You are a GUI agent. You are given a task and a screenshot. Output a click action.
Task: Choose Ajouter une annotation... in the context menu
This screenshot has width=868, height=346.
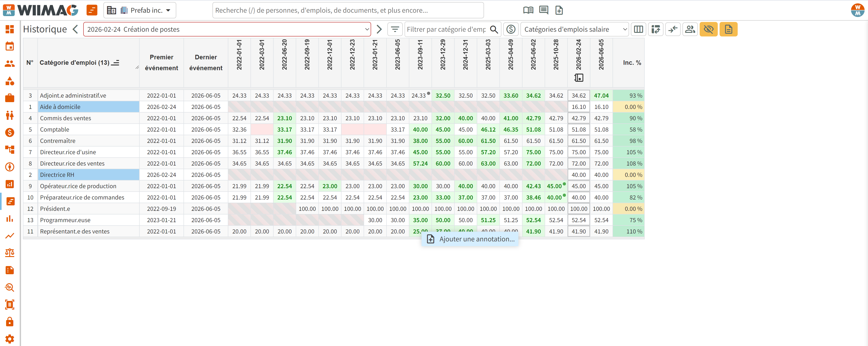(x=470, y=239)
